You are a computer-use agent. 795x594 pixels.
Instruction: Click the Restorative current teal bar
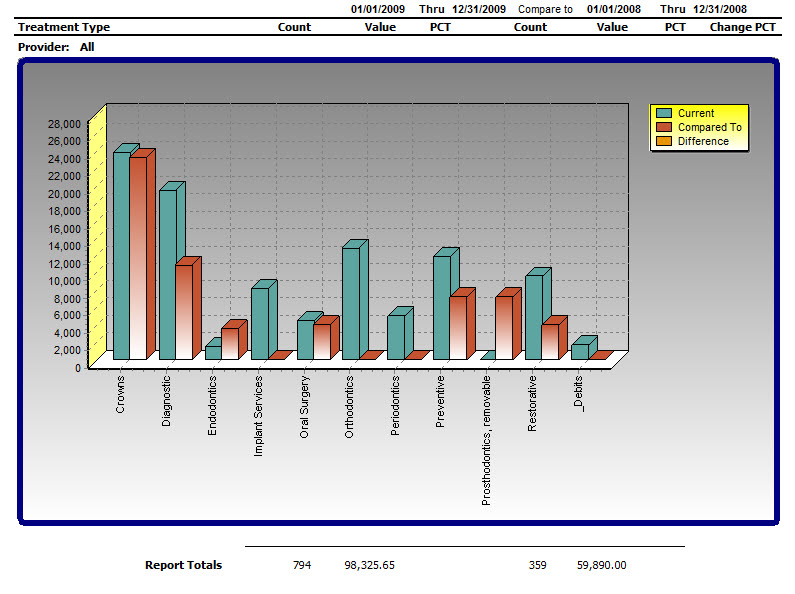(534, 317)
